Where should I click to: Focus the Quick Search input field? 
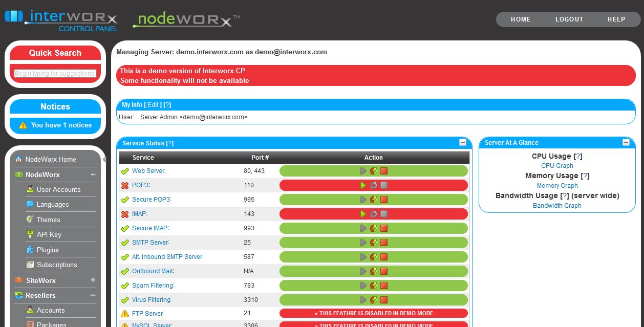click(x=55, y=74)
